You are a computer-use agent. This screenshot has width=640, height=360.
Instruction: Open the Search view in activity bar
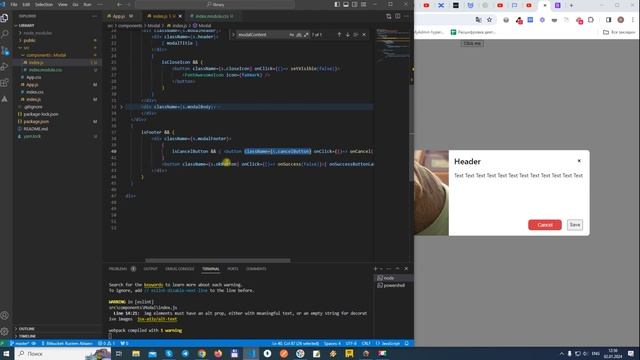(x=4, y=34)
